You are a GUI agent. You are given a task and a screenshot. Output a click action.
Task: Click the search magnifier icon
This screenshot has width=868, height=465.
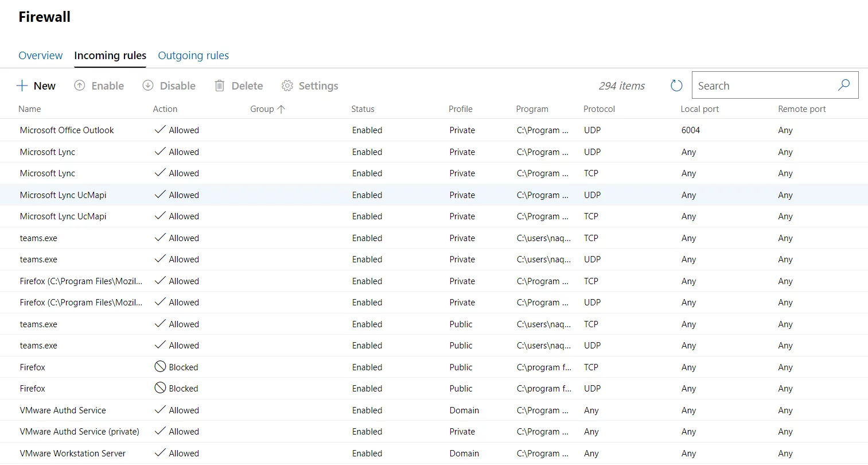coord(844,85)
